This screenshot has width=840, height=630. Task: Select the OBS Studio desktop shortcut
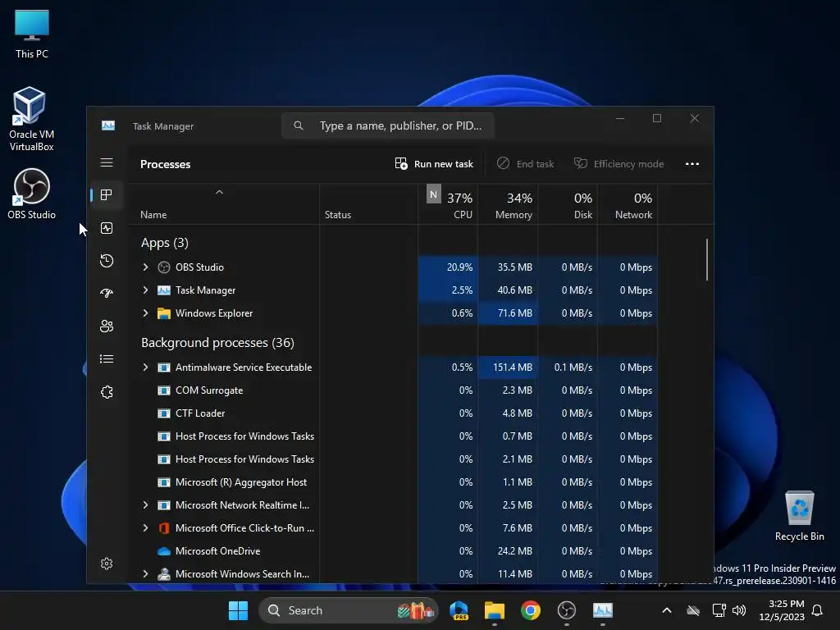(31, 194)
